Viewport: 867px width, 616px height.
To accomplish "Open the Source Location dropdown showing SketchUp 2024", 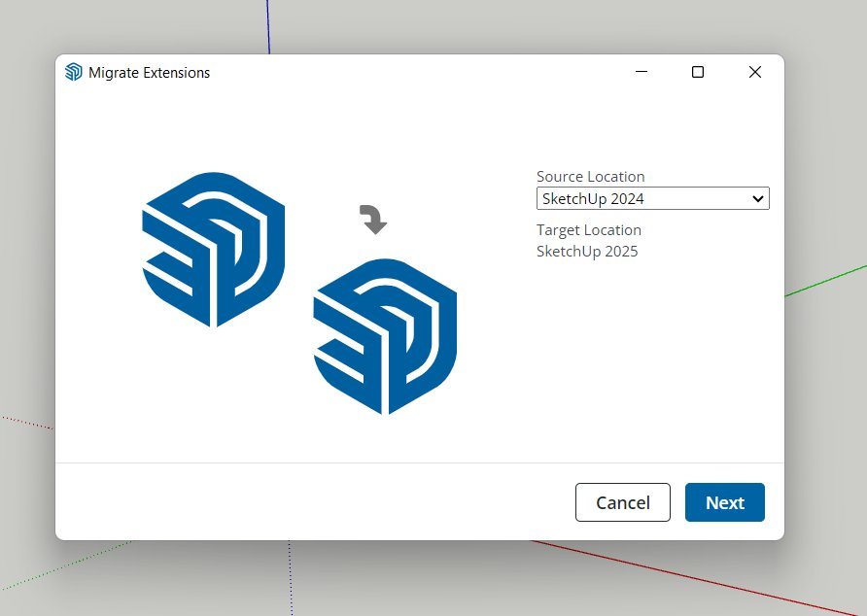I will [x=642, y=198].
